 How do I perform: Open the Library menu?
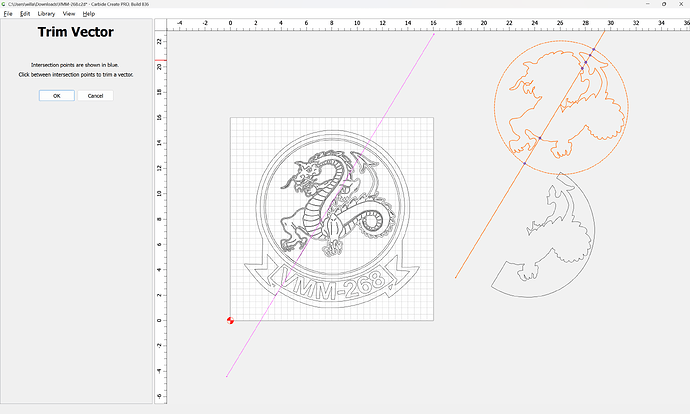coord(46,14)
